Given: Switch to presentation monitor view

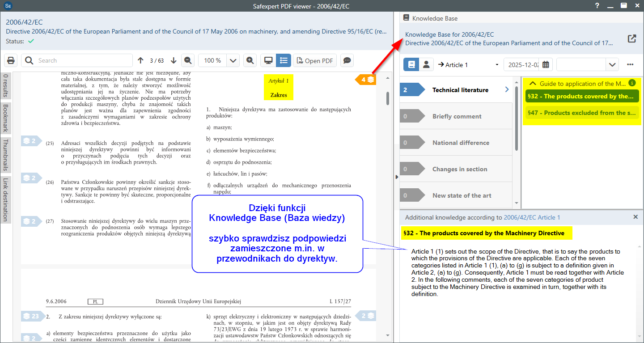Looking at the screenshot, I should pyautogui.click(x=268, y=60).
